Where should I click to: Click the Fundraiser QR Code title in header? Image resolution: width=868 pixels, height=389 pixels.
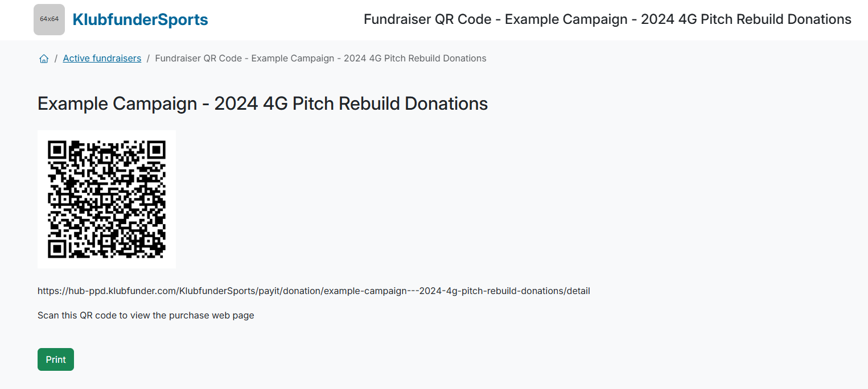(x=607, y=19)
